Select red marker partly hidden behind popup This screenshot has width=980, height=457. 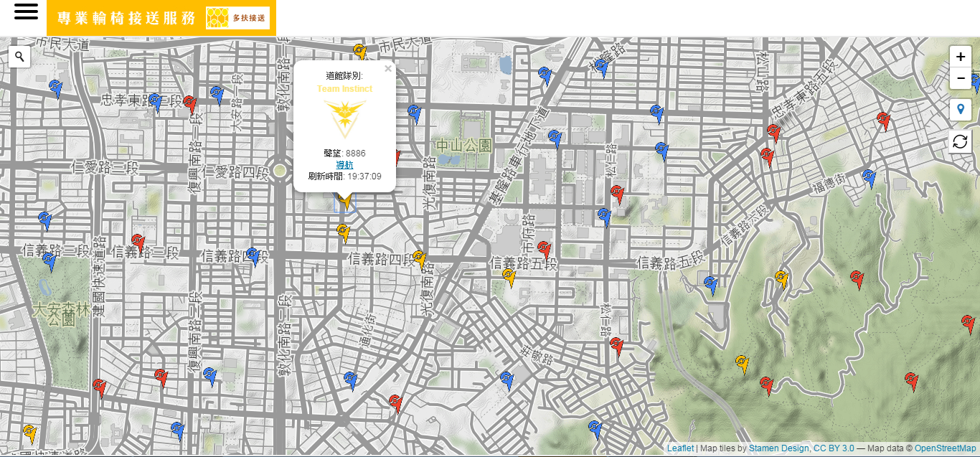click(x=397, y=157)
